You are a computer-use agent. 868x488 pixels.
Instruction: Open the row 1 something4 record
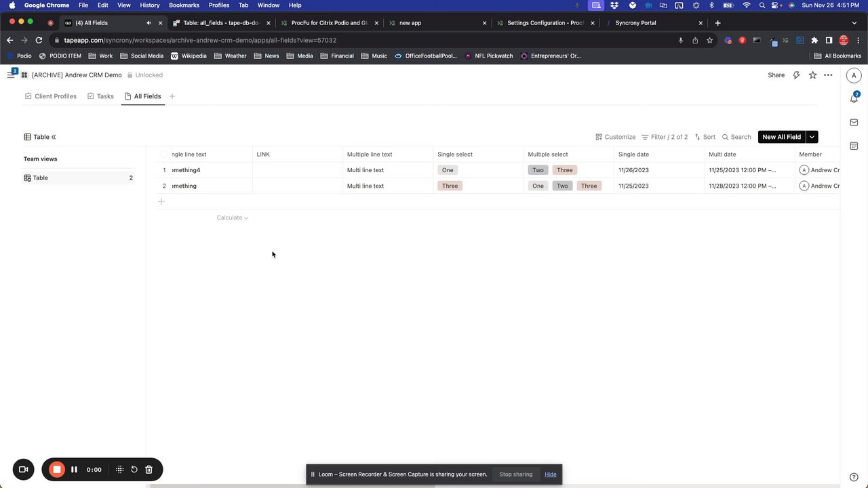point(211,170)
